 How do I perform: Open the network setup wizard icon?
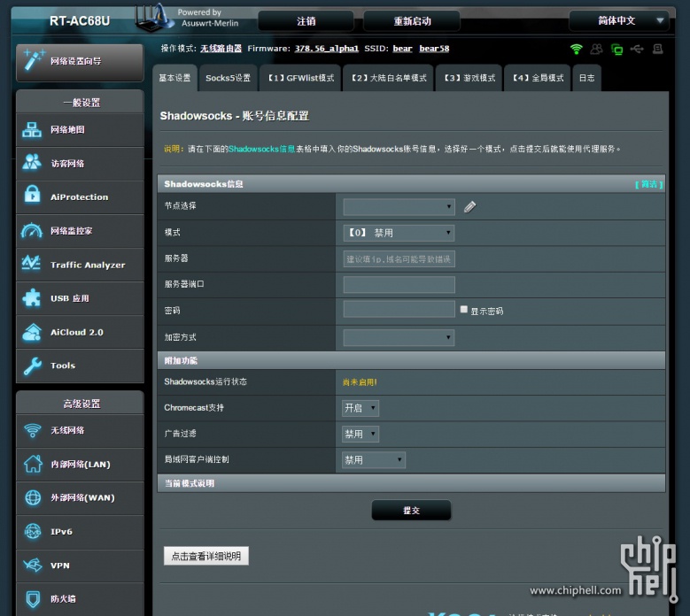[x=34, y=60]
